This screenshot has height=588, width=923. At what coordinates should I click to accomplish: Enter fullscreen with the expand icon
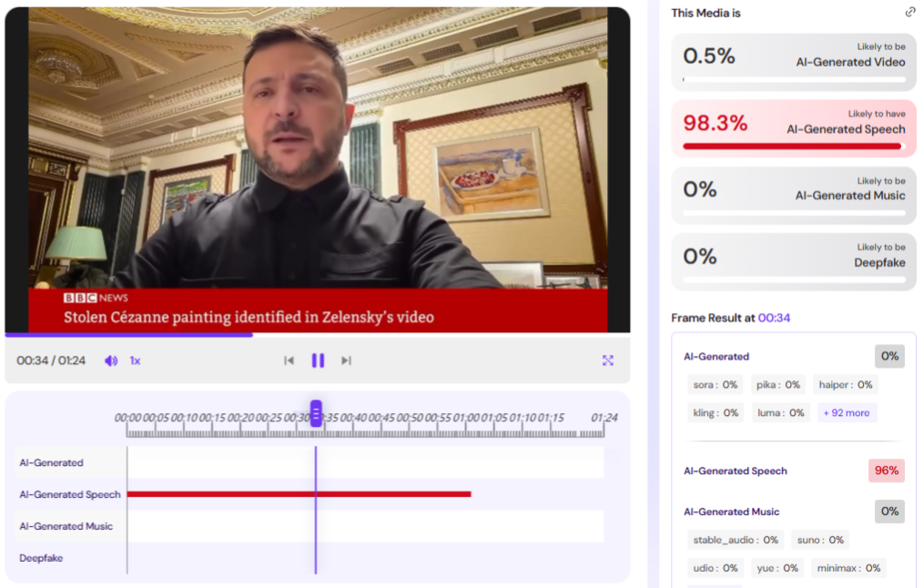pos(608,360)
